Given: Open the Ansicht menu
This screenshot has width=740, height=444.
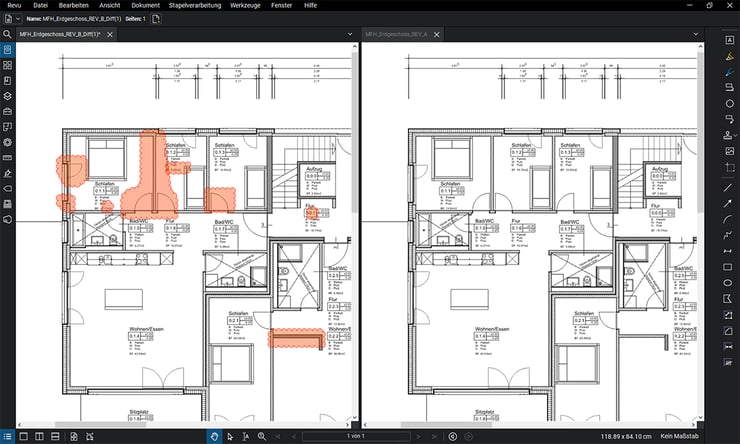Looking at the screenshot, I should (109, 6).
